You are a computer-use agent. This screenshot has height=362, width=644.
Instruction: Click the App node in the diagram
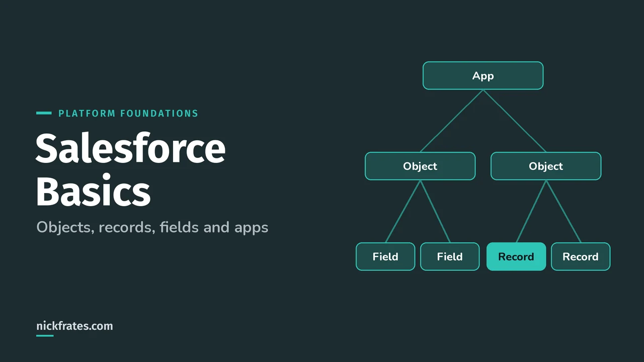[x=483, y=75]
